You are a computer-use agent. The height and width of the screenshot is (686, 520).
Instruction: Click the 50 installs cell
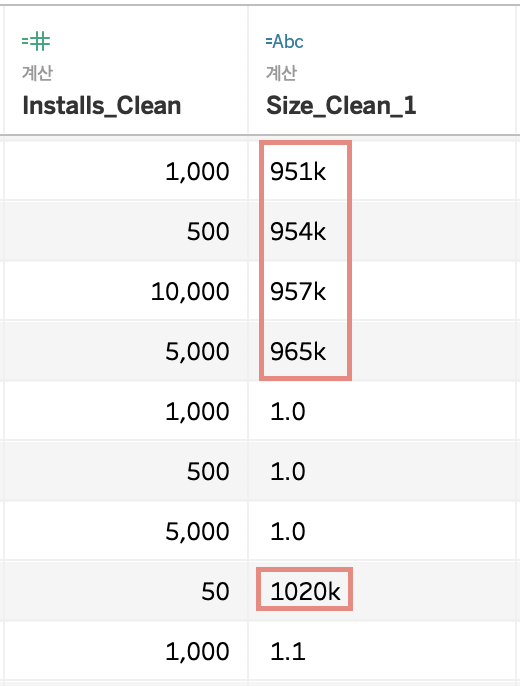[215, 592]
